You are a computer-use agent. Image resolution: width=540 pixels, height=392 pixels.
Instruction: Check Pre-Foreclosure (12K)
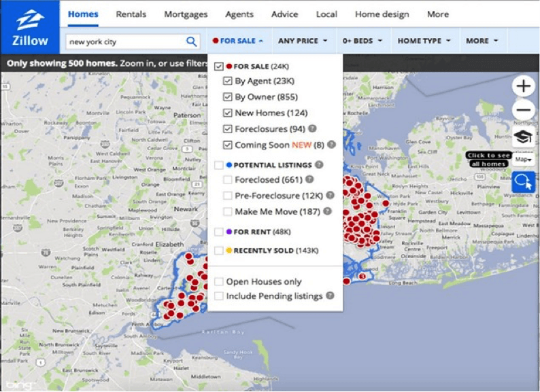coord(227,196)
